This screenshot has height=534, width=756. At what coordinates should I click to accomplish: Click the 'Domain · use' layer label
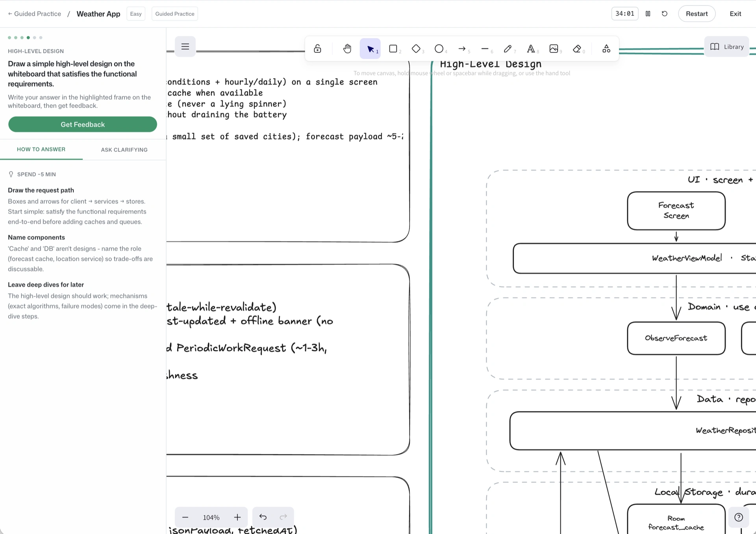click(722, 307)
